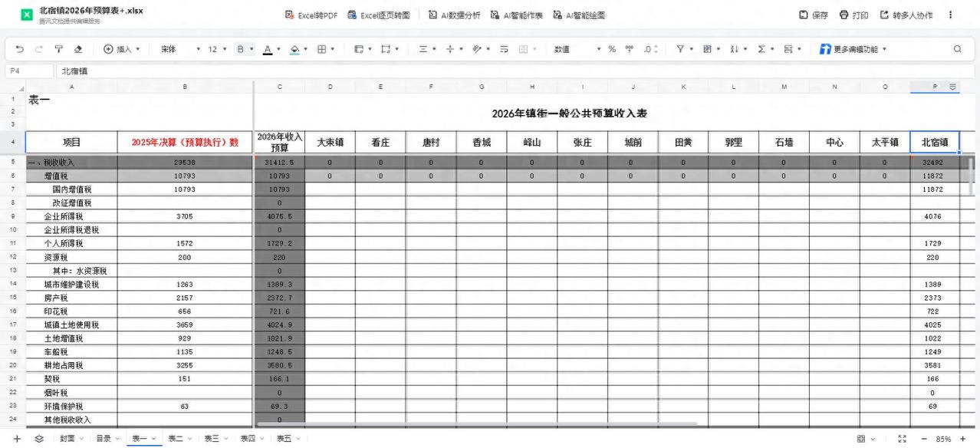
Task: Apply the AutoSum Σ function
Action: [761, 48]
